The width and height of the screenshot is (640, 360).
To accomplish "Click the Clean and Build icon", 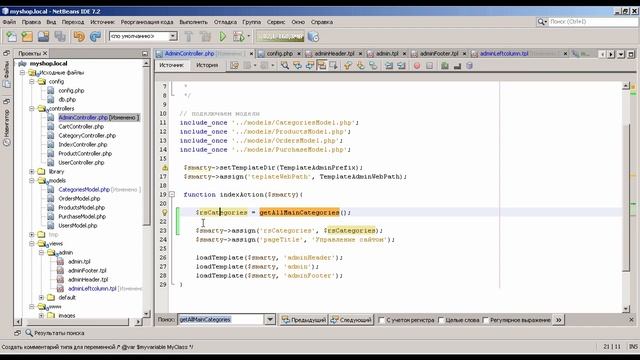I will pyautogui.click(x=205, y=37).
